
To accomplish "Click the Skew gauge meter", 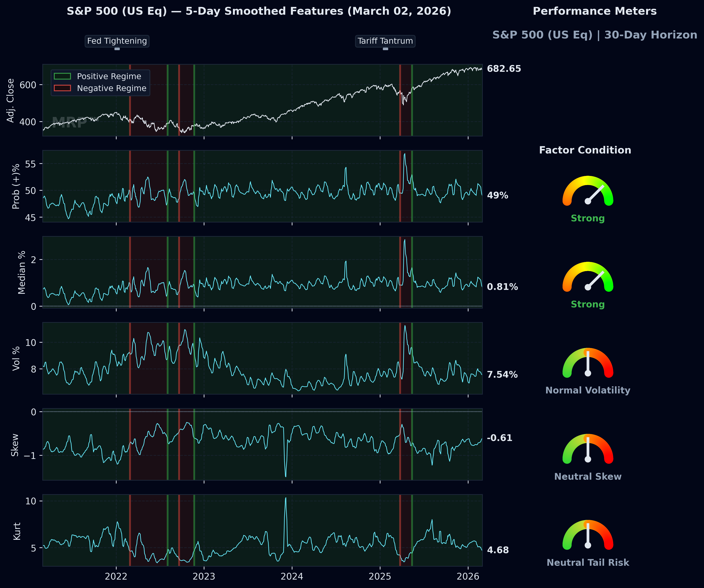I will (x=588, y=449).
